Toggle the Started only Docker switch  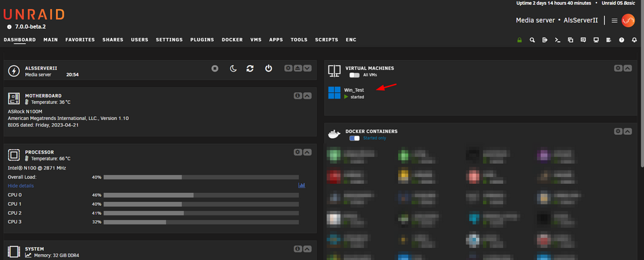coord(354,138)
